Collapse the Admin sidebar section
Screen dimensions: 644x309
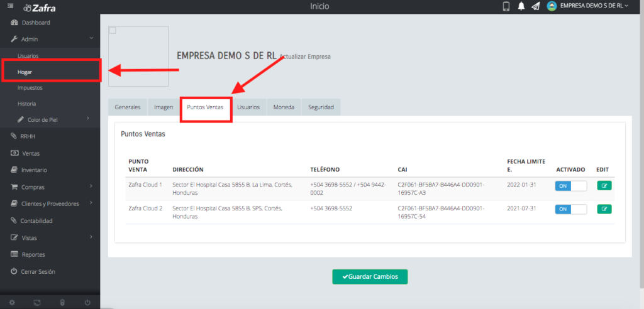click(50, 39)
